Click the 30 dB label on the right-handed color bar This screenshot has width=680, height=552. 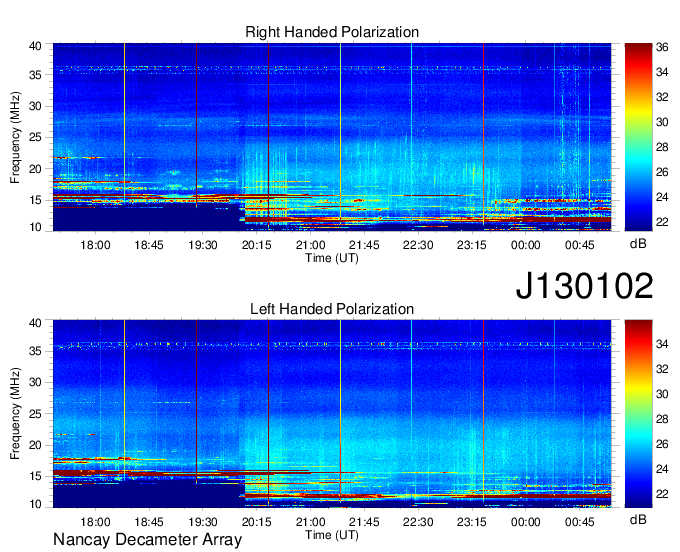point(662,122)
